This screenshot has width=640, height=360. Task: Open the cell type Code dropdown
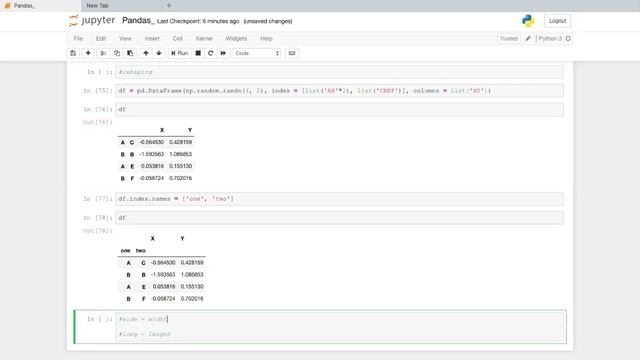[256, 53]
